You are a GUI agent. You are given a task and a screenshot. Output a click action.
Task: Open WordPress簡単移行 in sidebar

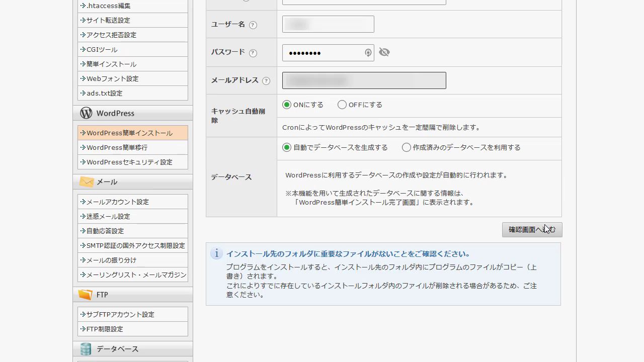(117, 147)
